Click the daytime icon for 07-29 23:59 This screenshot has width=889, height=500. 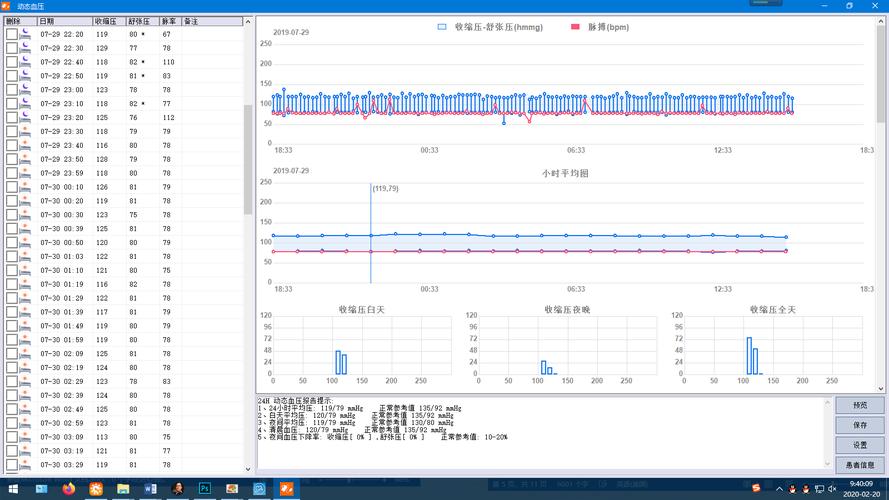pyautogui.click(x=26, y=173)
